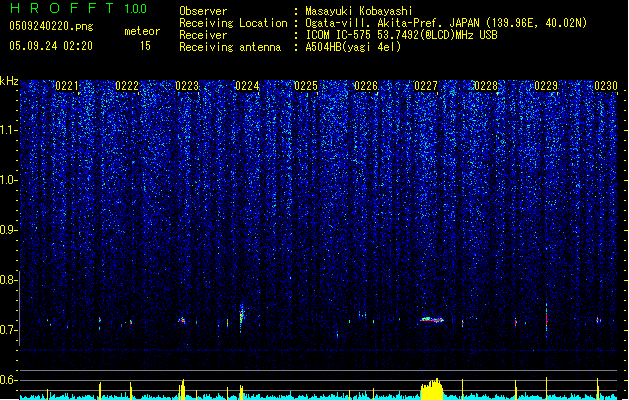The image size is (629, 400).
Task: Click the Receiving Location field label
Action: click(233, 23)
